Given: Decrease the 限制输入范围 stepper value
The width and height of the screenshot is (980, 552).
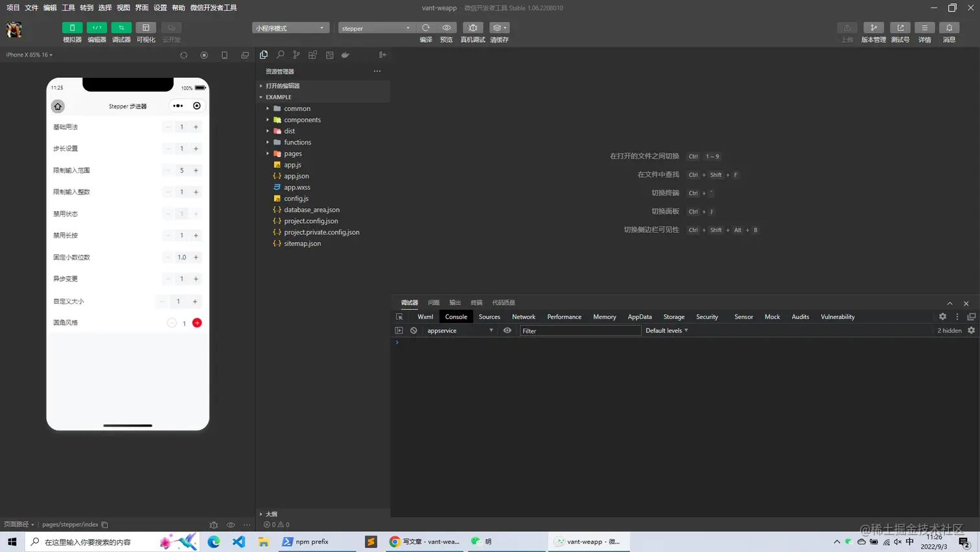Looking at the screenshot, I should click(x=168, y=171).
